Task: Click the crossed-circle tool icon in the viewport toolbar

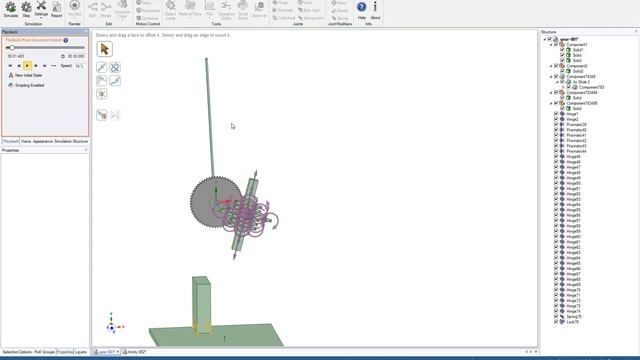Action: [x=115, y=67]
